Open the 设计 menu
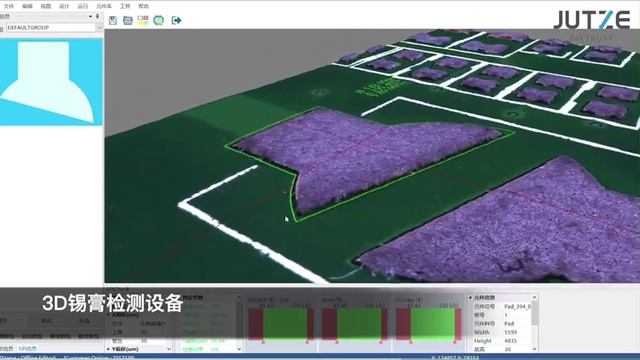Viewport: 640px width, 360px height. click(64, 6)
